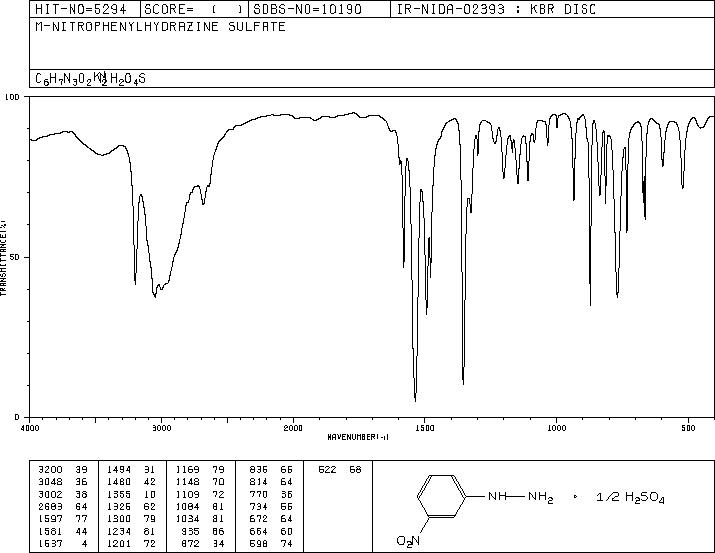Click the 50 mark on transmittance axis
Viewport: 715px width, 553px height.
pos(16,257)
